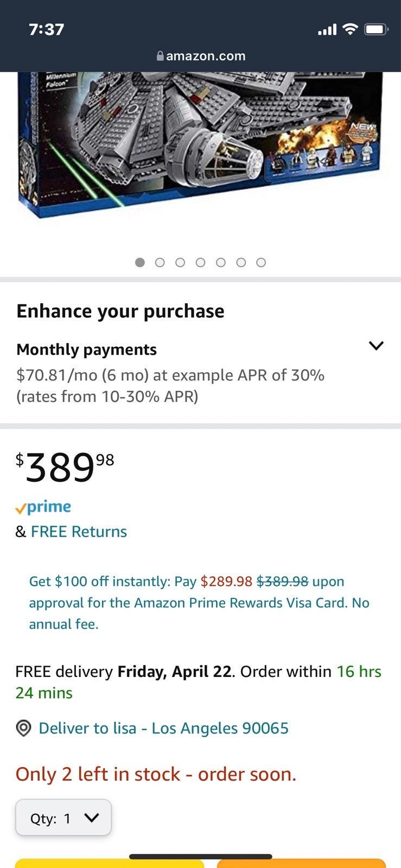Tap the location pin icon near Deliver to
401x868 pixels.
point(23,729)
